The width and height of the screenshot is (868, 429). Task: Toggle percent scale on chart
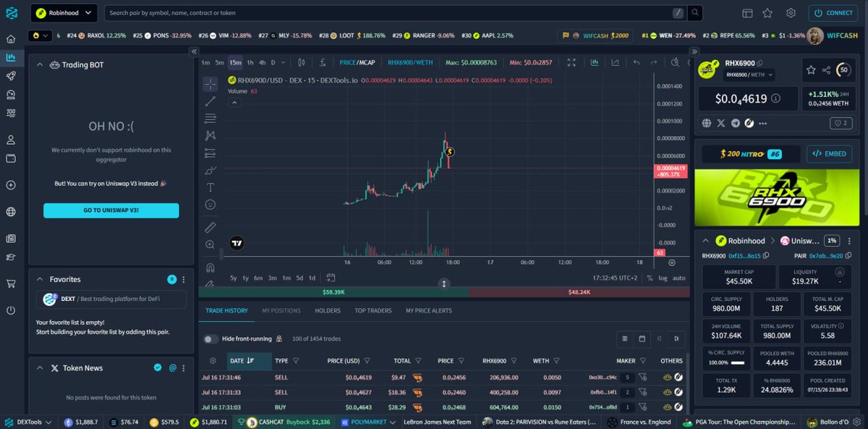pos(650,278)
